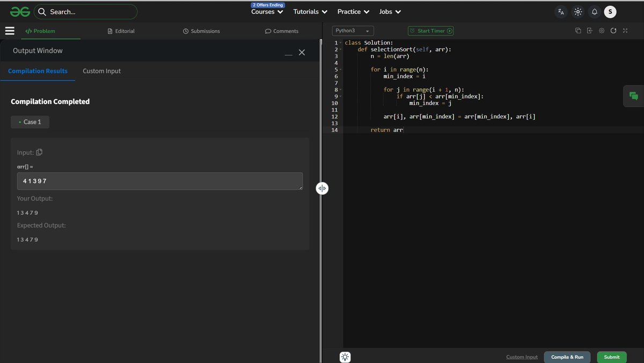Switch to the Comments tab
Screen dimensions: 644x363
[x=282, y=31]
